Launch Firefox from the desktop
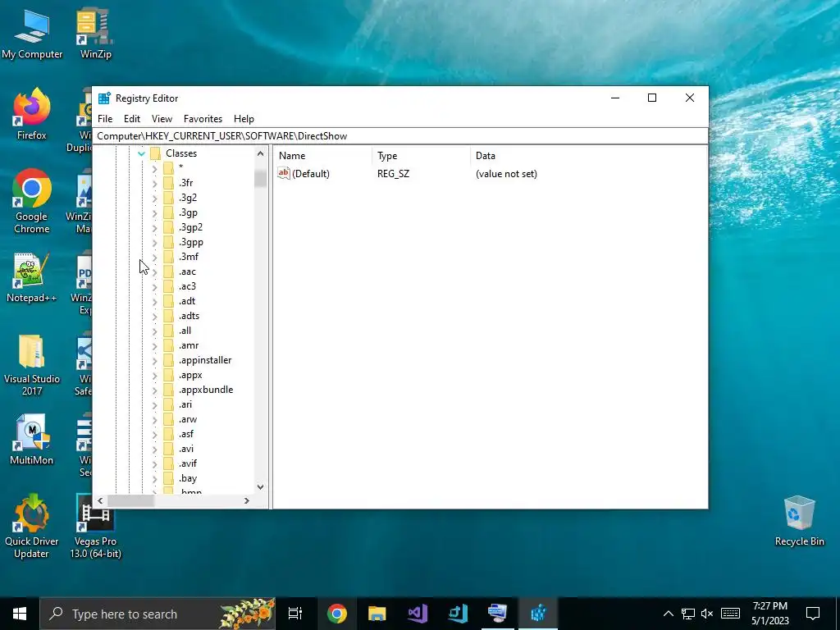 [x=32, y=114]
